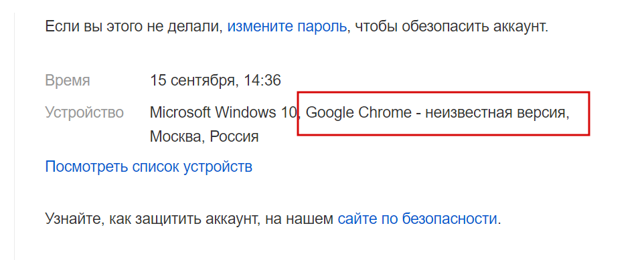
Task: Click the words "на нашем" before the security link
Action: (x=299, y=219)
